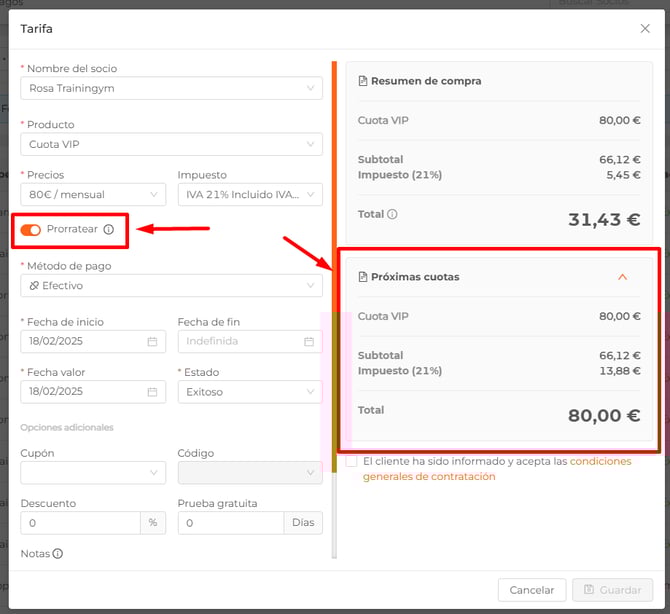Select the Estado dropdown
This screenshot has width=670, height=614.
click(x=250, y=392)
